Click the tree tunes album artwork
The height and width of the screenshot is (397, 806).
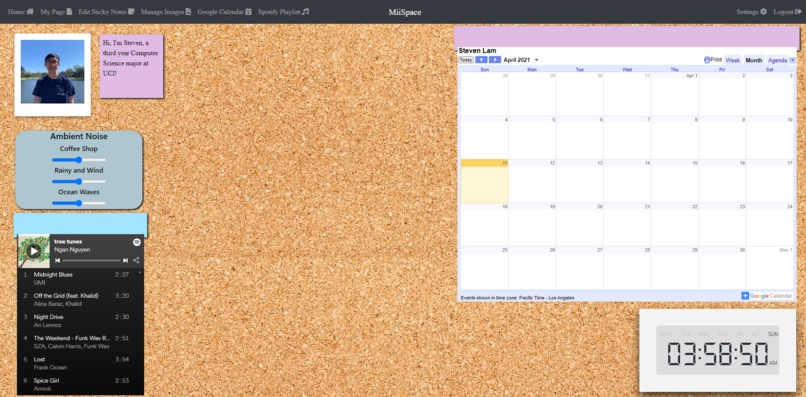coord(34,251)
